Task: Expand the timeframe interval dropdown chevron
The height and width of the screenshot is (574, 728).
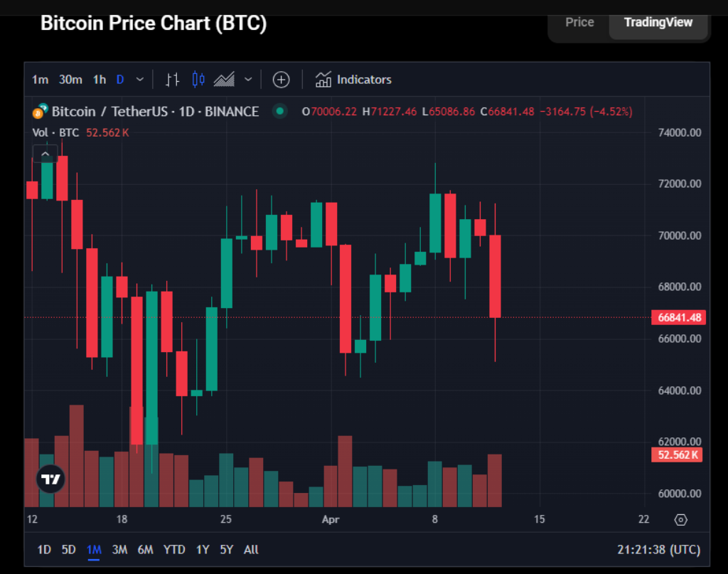Action: [x=139, y=80]
